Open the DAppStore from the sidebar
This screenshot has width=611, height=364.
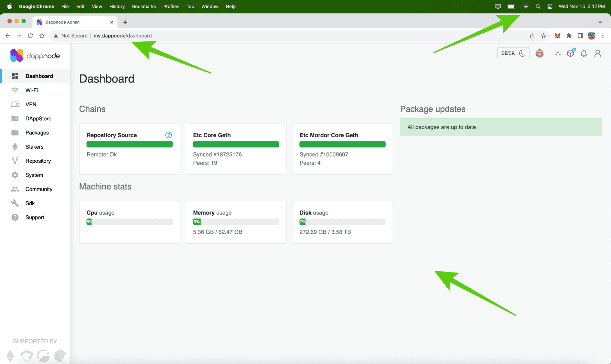coord(38,118)
